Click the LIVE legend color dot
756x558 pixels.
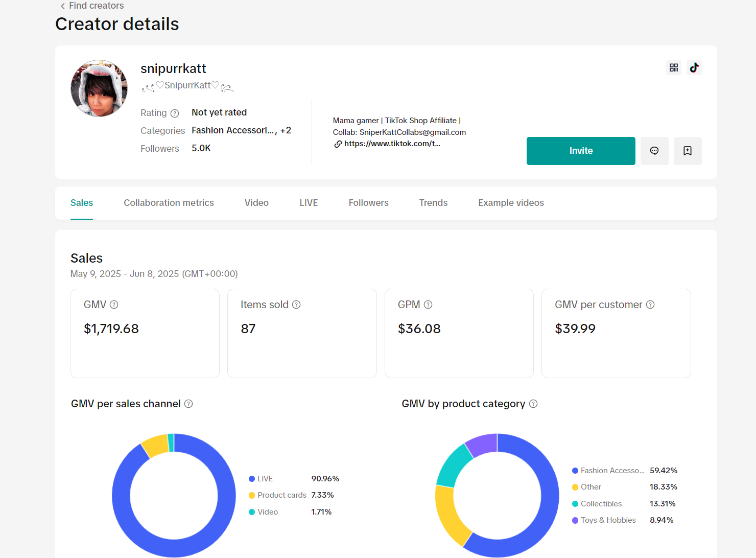click(x=252, y=479)
